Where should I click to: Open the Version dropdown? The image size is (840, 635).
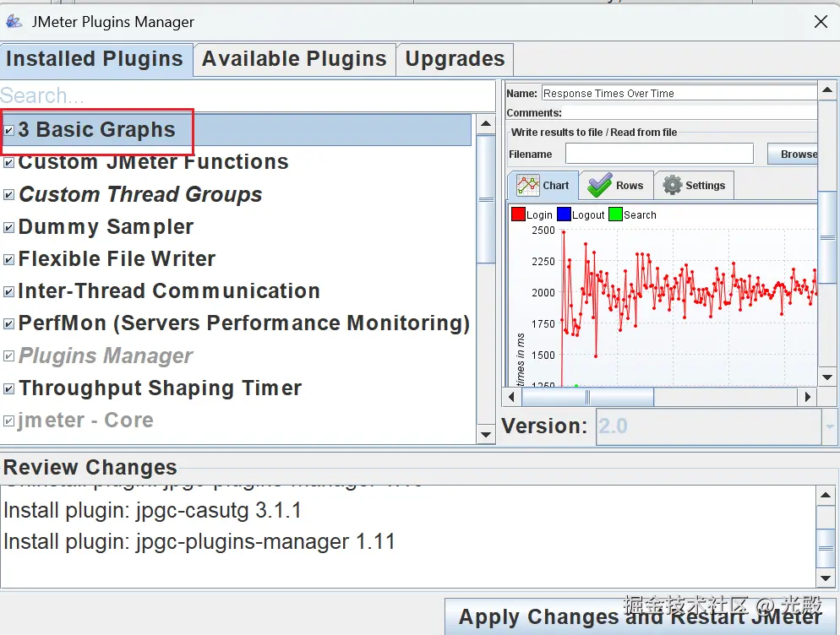829,426
